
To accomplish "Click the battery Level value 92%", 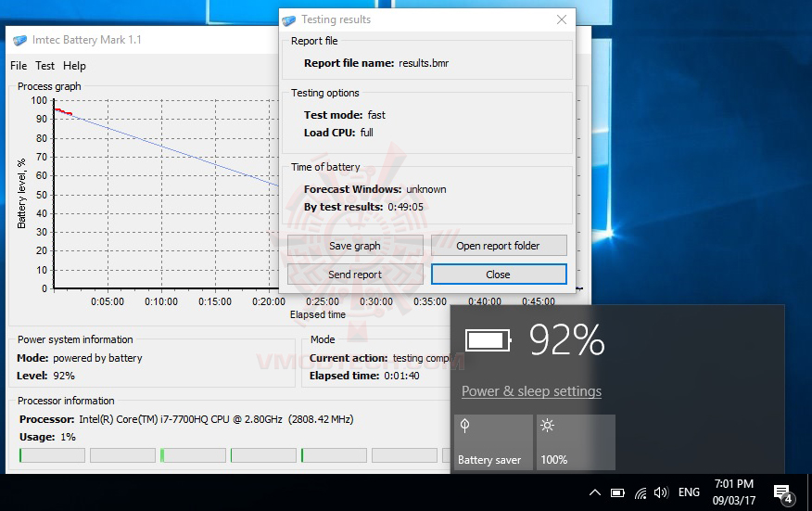I will [x=64, y=376].
